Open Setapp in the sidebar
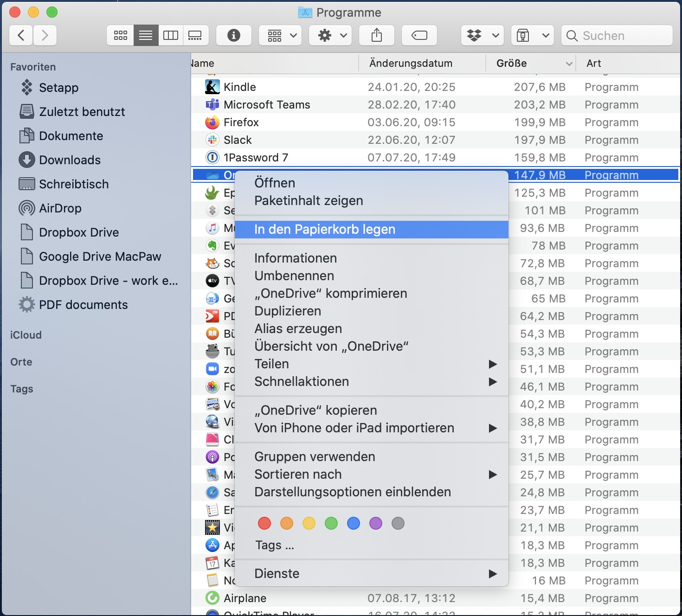This screenshot has width=682, height=616. point(58,88)
